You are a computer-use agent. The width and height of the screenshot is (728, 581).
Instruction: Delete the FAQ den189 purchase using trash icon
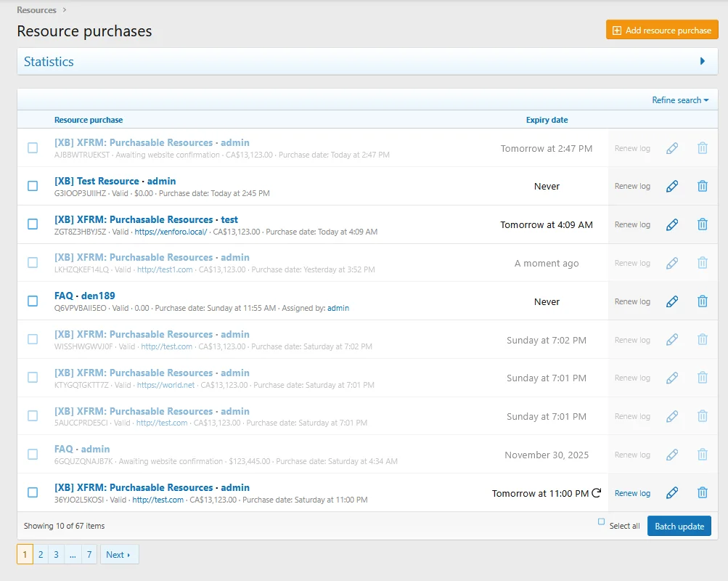point(702,301)
